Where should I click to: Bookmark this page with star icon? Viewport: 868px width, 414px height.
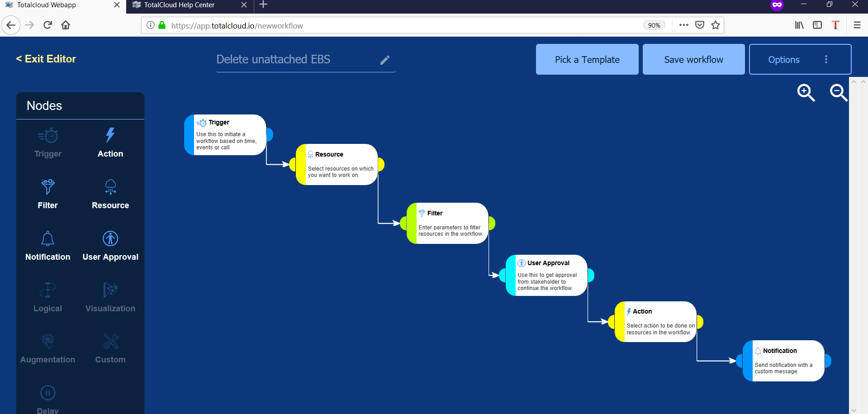[x=716, y=25]
